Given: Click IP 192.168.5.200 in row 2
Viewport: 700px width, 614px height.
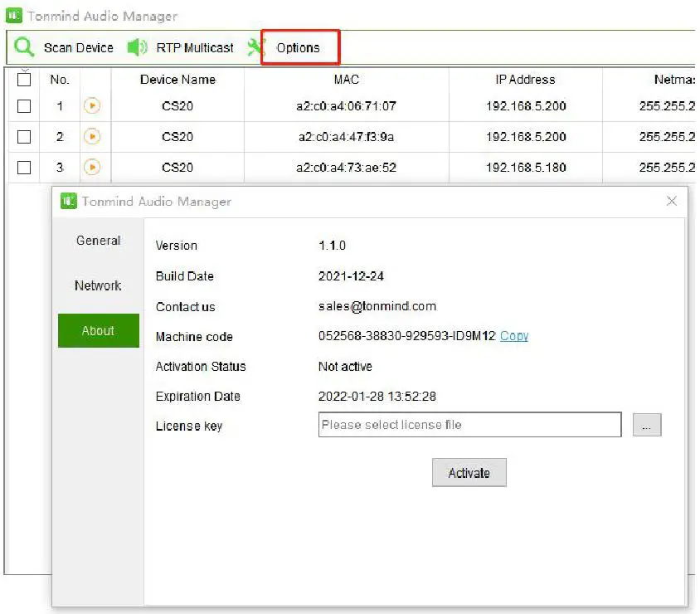Looking at the screenshot, I should click(x=526, y=137).
